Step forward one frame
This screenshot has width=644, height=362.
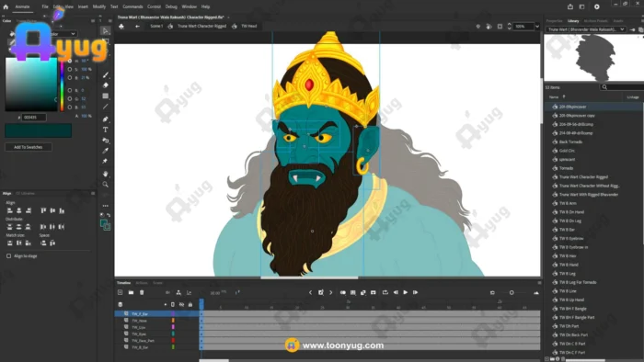416,292
